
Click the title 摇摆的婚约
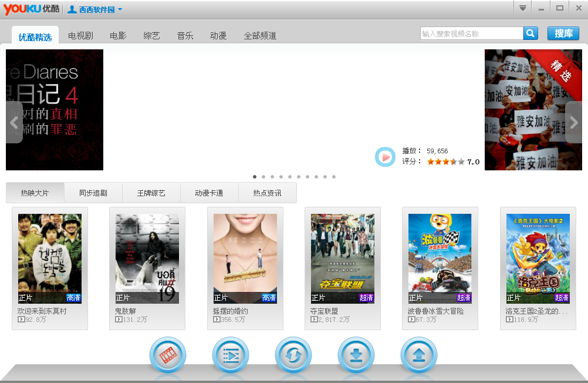click(x=230, y=311)
